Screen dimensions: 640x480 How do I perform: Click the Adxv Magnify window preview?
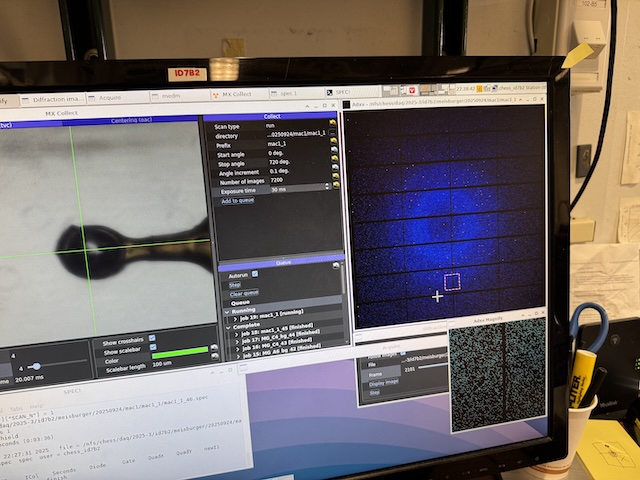tap(498, 373)
